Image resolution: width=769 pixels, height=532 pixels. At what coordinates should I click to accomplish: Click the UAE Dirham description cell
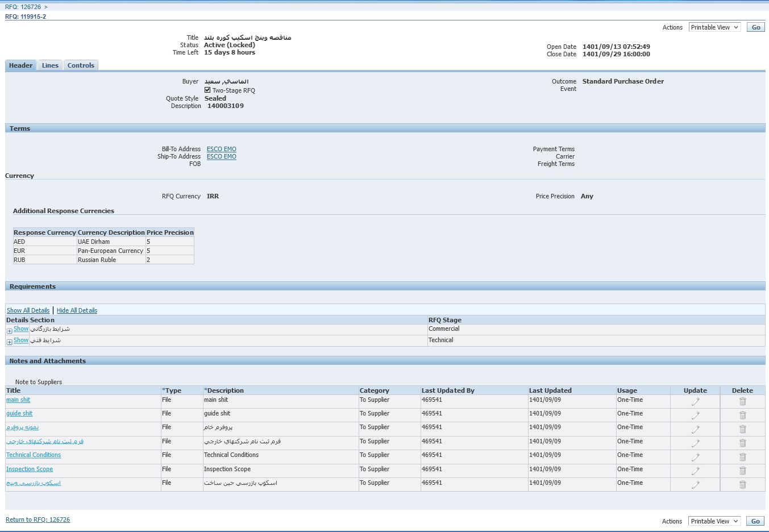[111, 242]
